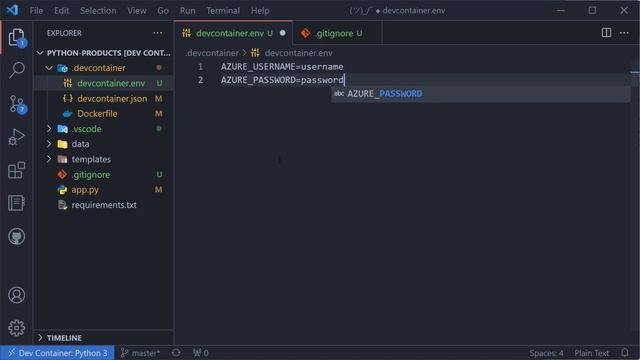Click line number 1 in the gutter
Screen dimensions: 640x360
coord(200,67)
